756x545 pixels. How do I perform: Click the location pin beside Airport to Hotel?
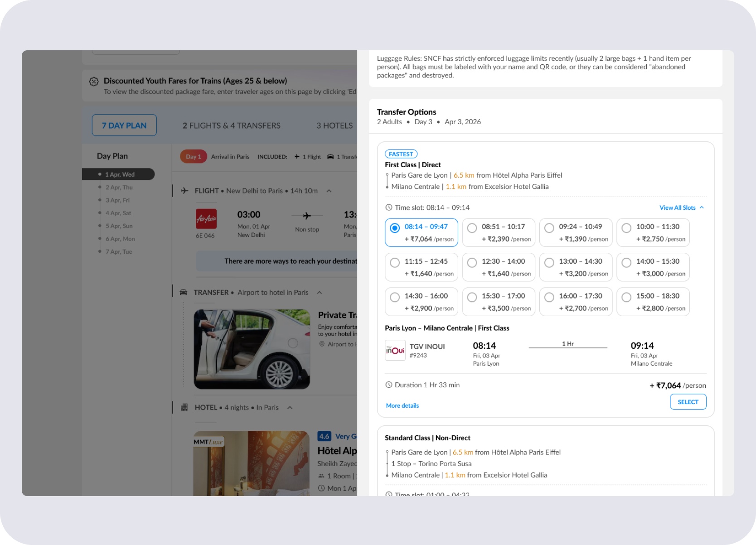click(x=322, y=344)
